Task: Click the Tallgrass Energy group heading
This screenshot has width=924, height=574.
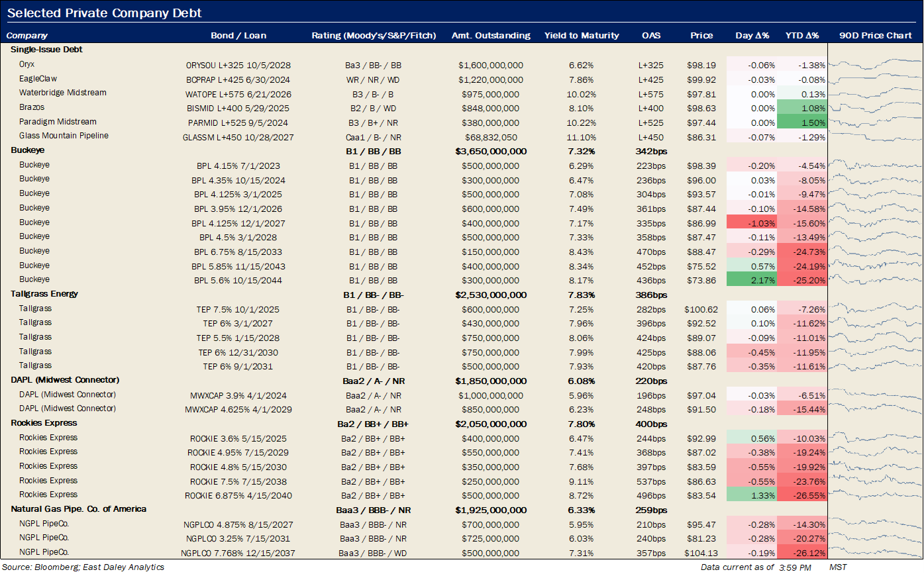Action: pos(44,294)
